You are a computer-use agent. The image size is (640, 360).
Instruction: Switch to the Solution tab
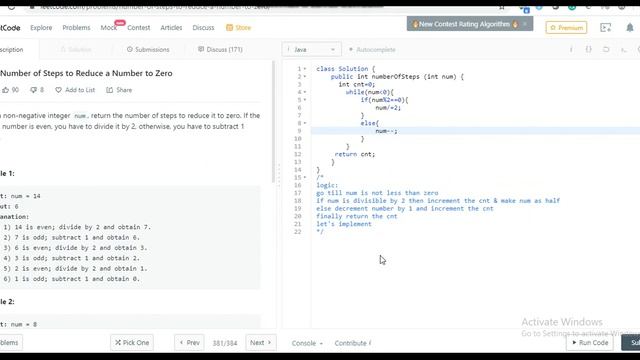[x=76, y=49]
